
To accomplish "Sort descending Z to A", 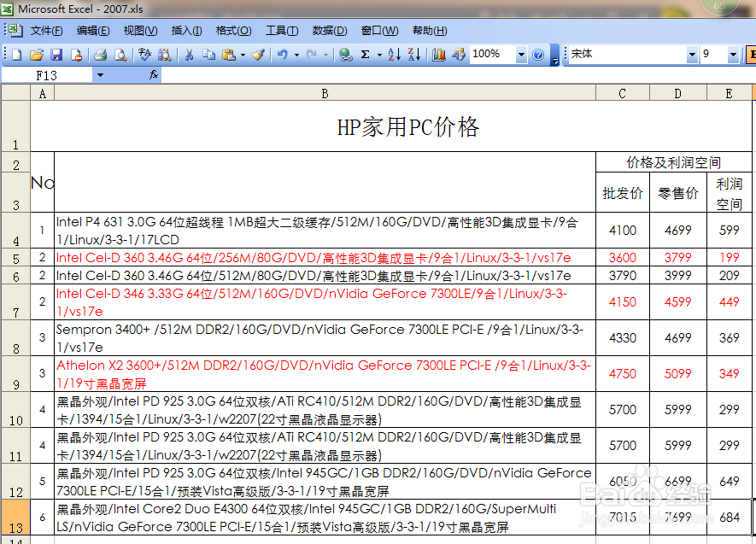I will [x=413, y=55].
